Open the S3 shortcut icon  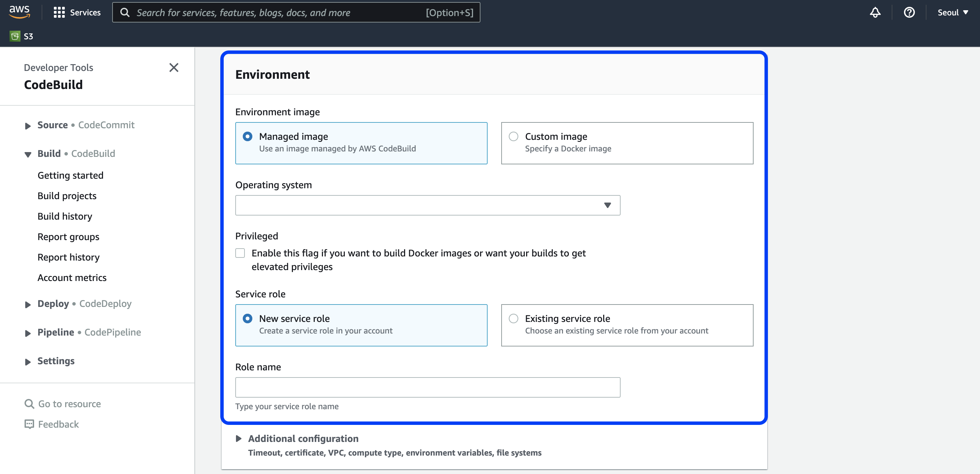15,36
